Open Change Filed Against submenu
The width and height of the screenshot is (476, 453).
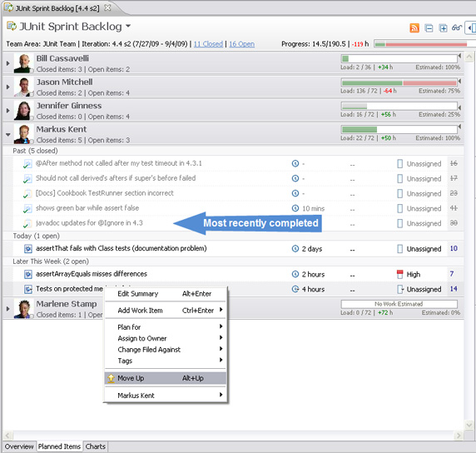coord(166,350)
